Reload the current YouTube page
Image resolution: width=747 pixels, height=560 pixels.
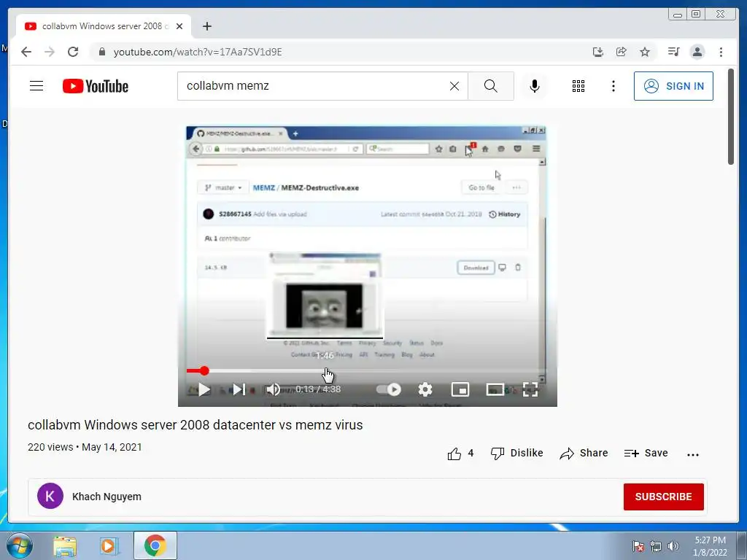tap(73, 52)
